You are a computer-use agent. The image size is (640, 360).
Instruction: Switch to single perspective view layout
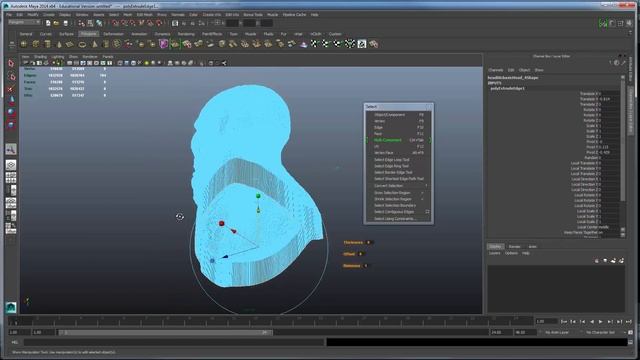11,165
